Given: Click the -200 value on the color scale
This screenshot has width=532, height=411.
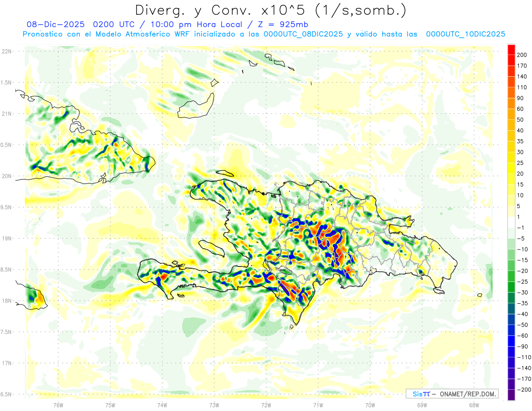Looking at the screenshot, I should coord(524,390).
